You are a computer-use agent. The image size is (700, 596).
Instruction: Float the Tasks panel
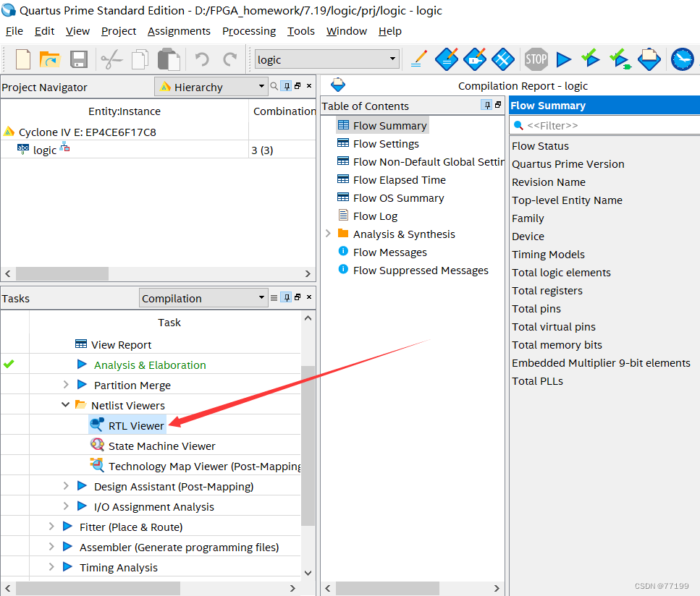coord(298,297)
